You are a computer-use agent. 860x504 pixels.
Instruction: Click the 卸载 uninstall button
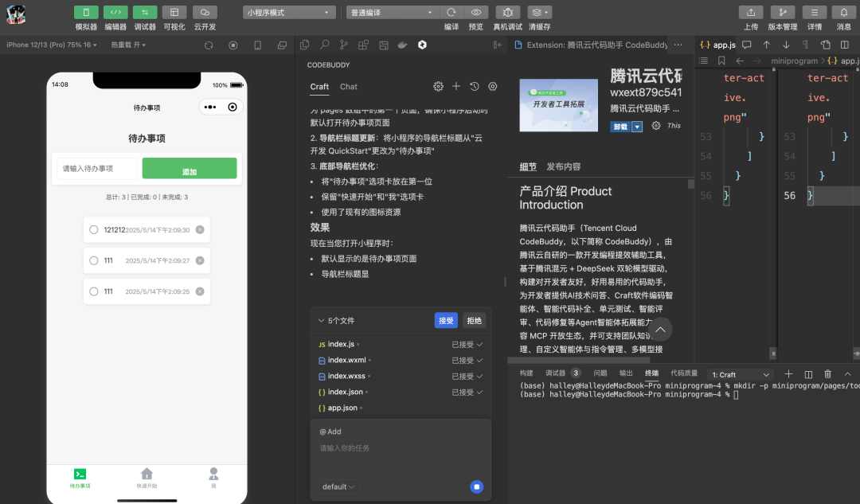[620, 127]
